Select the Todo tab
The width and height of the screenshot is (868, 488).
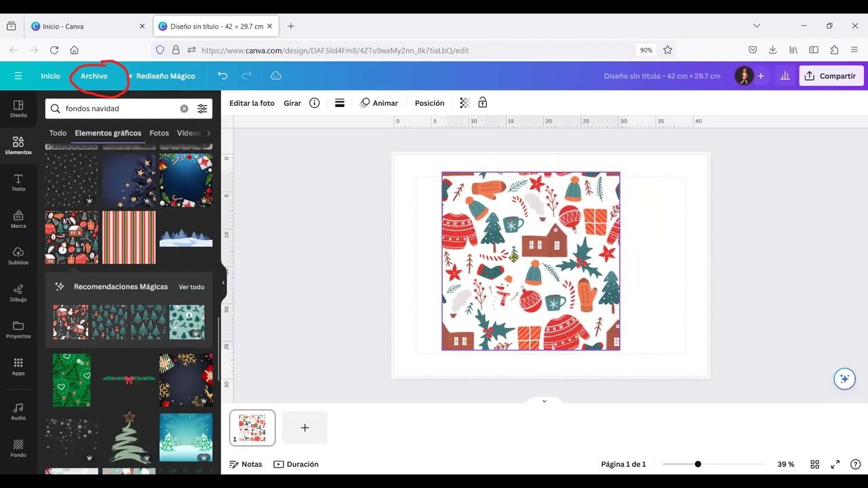(58, 133)
